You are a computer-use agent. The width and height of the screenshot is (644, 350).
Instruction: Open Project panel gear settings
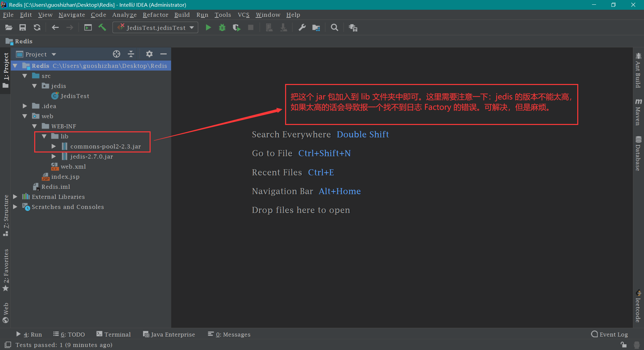(149, 54)
